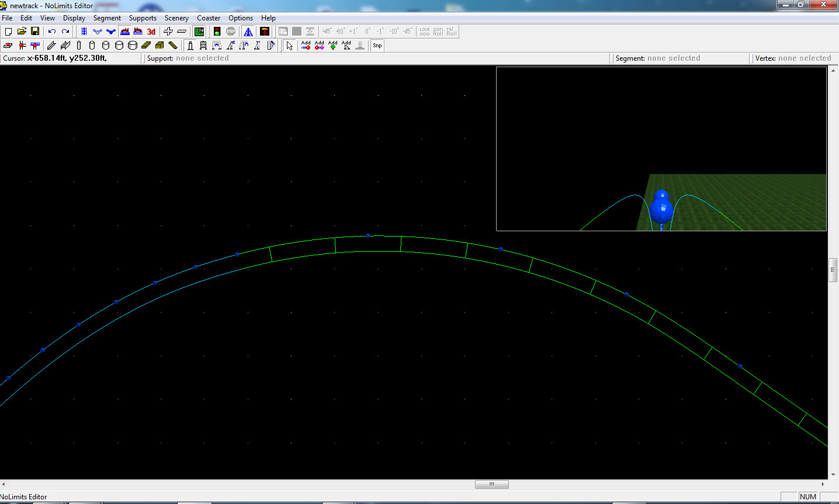Click Add with magenta arrow icon

(319, 46)
